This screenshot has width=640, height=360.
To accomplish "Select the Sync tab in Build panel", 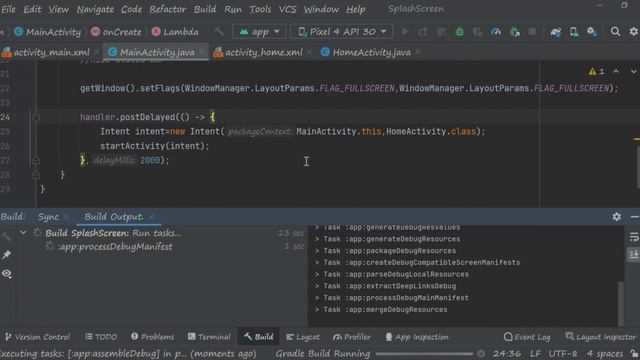I will click(x=48, y=217).
